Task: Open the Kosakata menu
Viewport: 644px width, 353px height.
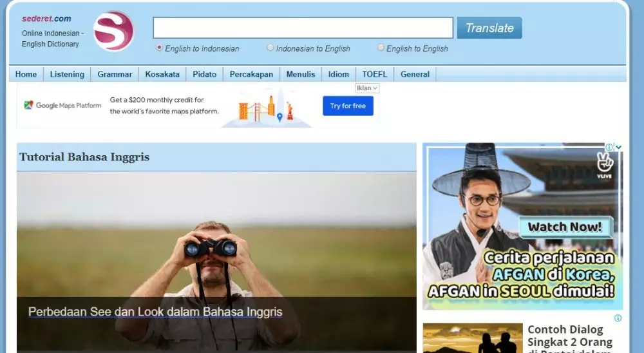Action: click(162, 74)
